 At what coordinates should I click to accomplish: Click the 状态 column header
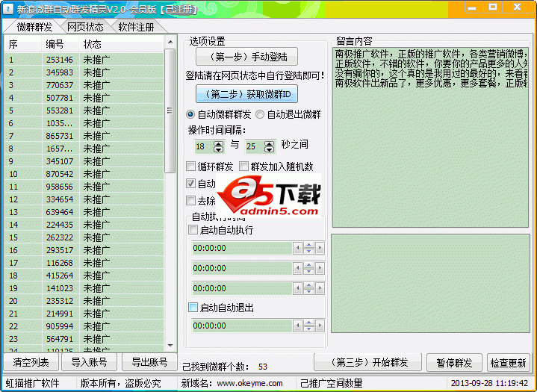121,44
